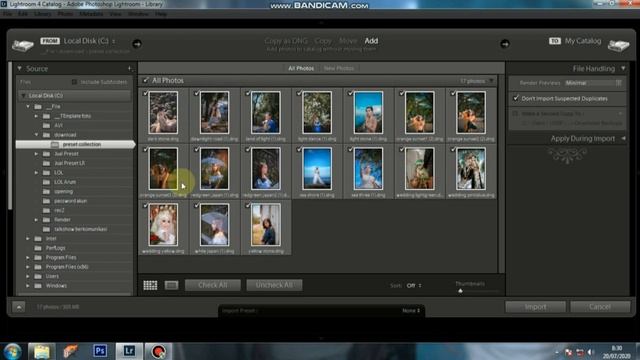Click the source arrow button beside Local Disk

[137, 44]
